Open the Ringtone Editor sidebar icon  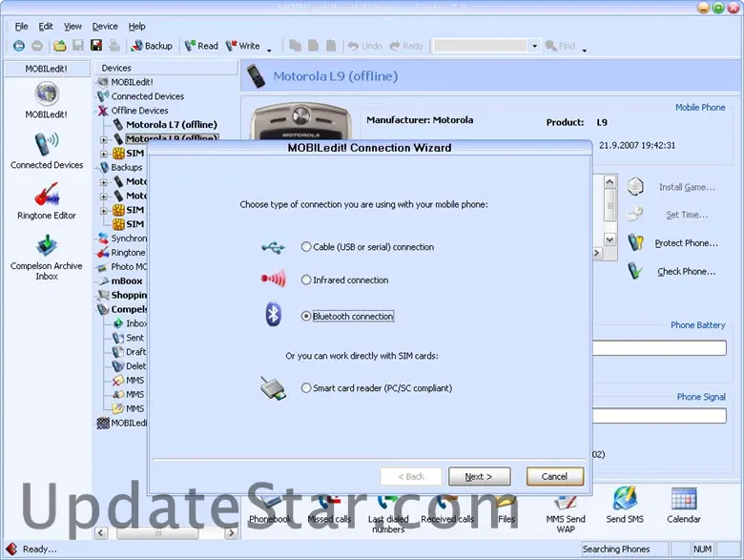47,197
